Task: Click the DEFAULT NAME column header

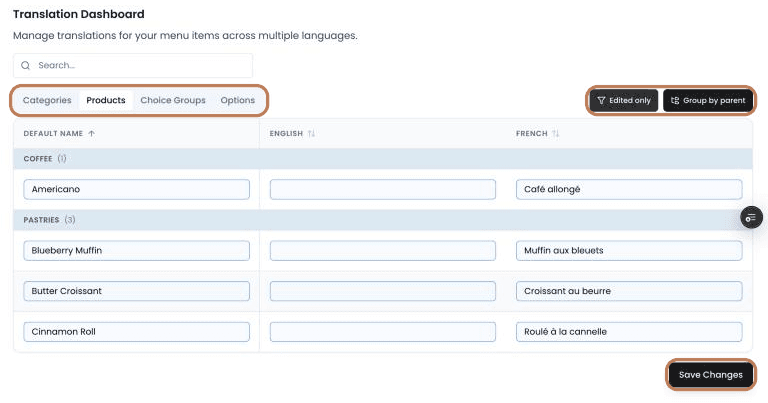Action: coord(53,133)
